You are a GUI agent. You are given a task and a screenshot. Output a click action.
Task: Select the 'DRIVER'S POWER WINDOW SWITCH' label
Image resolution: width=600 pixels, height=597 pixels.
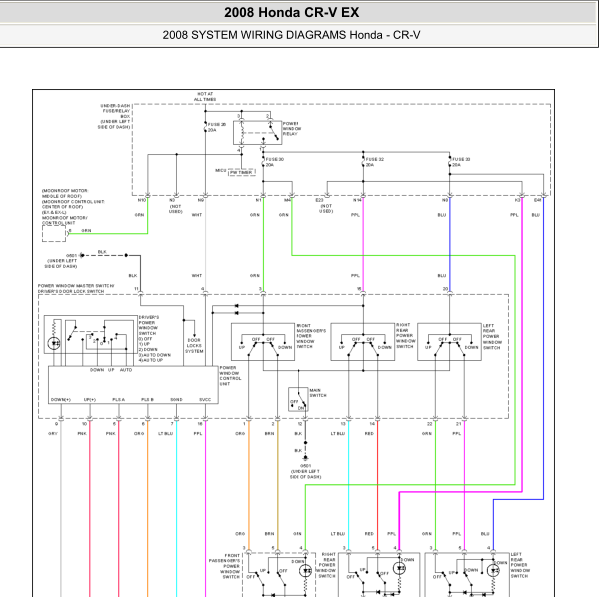149,325
